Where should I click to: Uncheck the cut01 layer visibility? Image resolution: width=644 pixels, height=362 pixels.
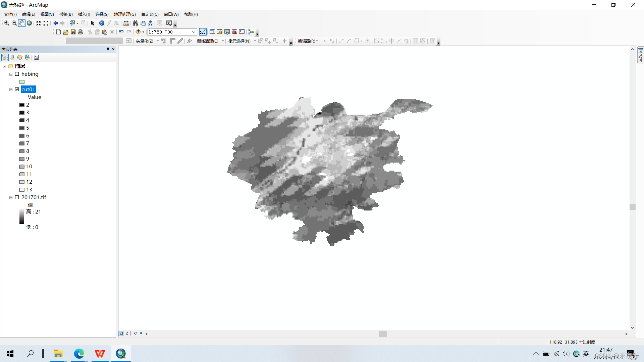(17, 89)
